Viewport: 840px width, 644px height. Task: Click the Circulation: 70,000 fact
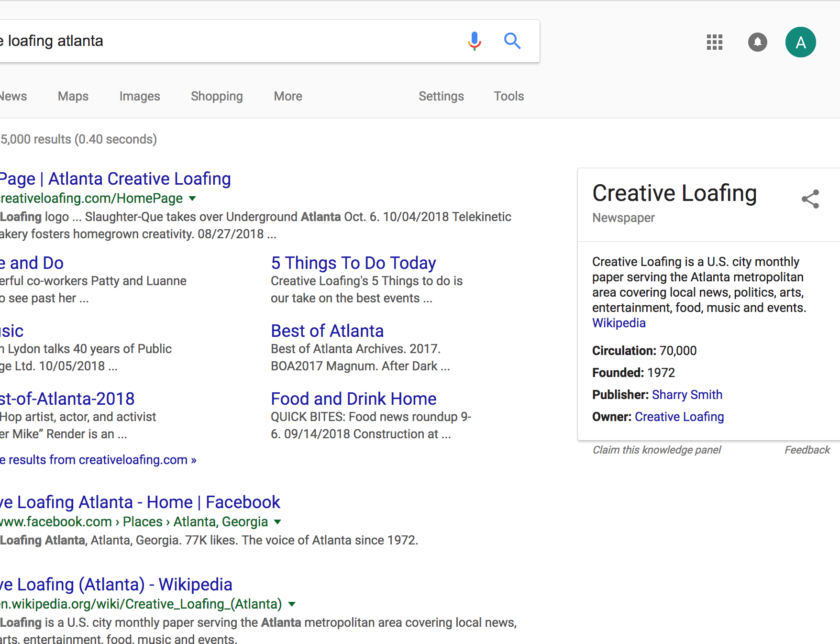[x=644, y=351]
